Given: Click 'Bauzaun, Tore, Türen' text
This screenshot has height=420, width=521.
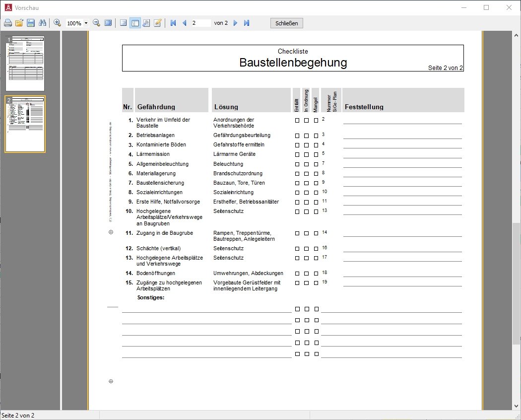Looking at the screenshot, I should coord(239,183).
